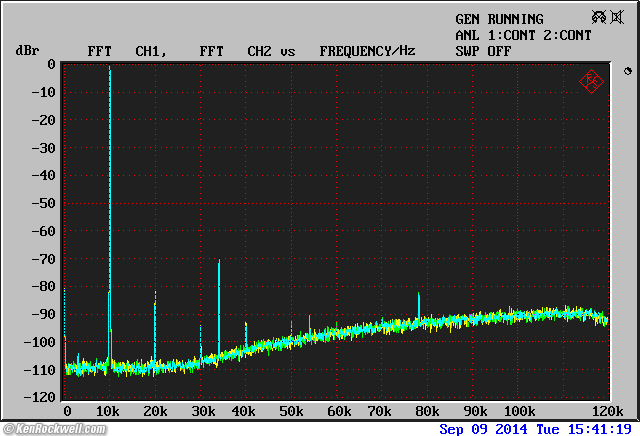Click the small circle marker right of the graph
This screenshot has height=436, width=640.
coord(627,71)
